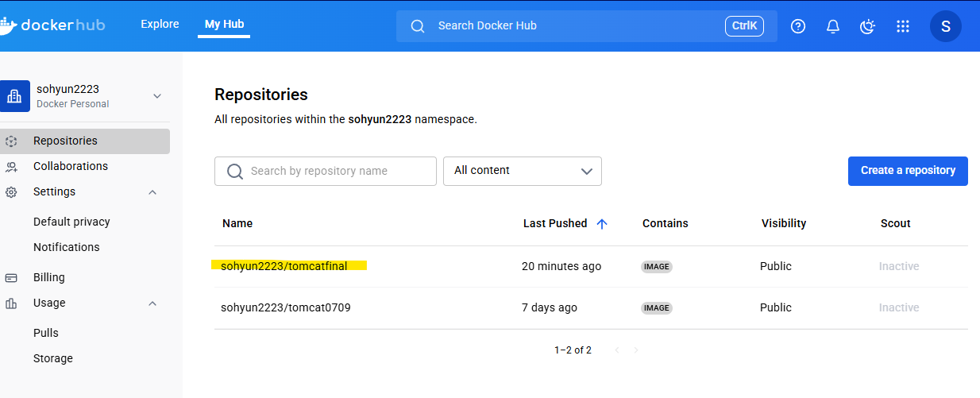980x398 pixels.
Task: Click the Billing card icon
Action: [11, 278]
